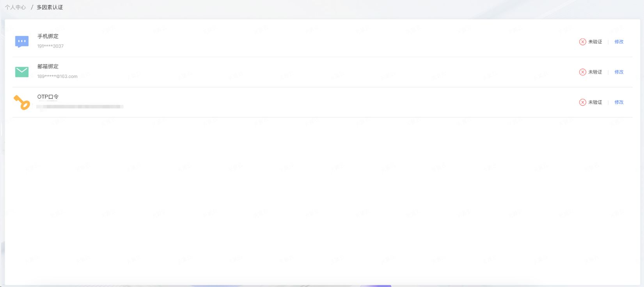
Task: Click the green envelope icon for 邮箱绑定
Action: 22,72
